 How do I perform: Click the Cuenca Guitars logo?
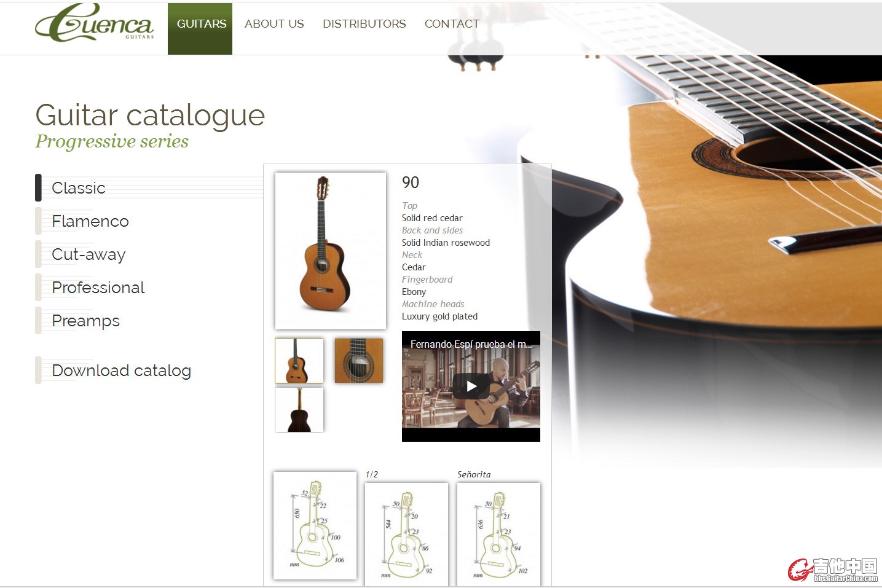[94, 23]
